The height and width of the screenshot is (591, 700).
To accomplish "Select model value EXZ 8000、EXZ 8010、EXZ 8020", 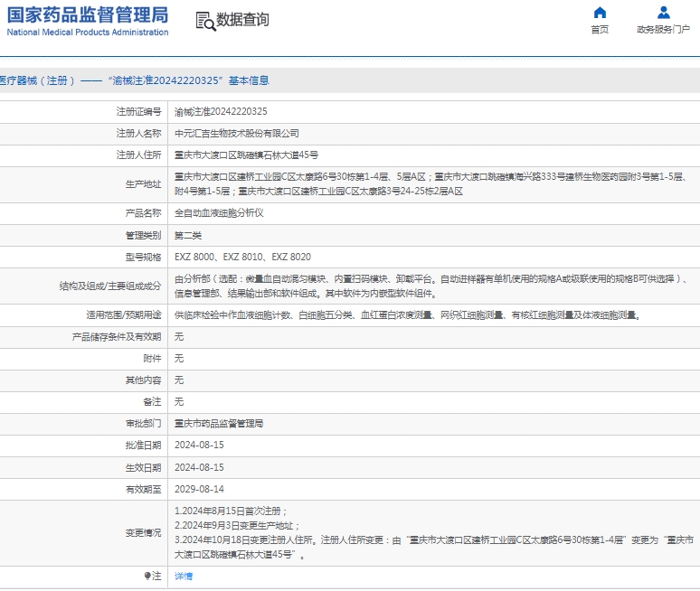I will [243, 257].
